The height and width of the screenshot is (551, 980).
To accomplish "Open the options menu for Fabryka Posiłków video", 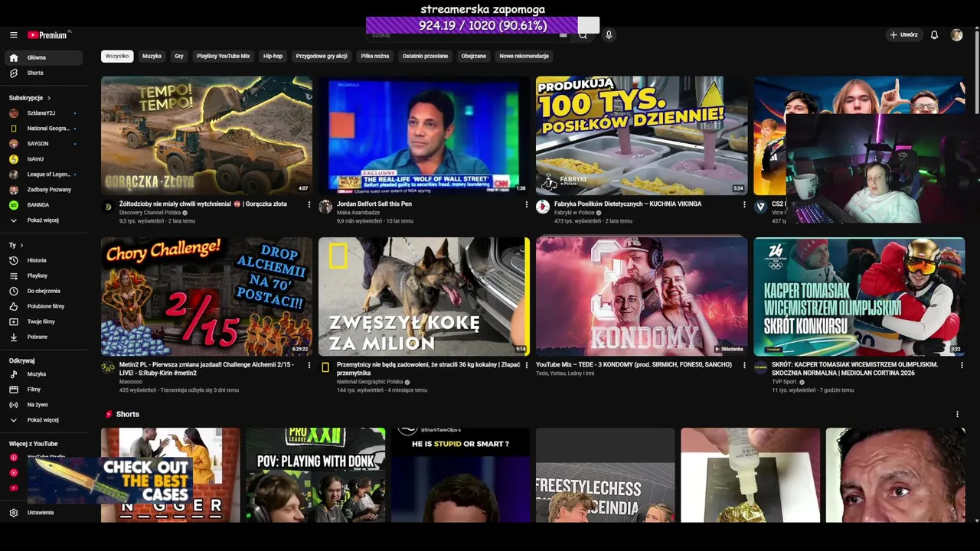I will coord(744,205).
